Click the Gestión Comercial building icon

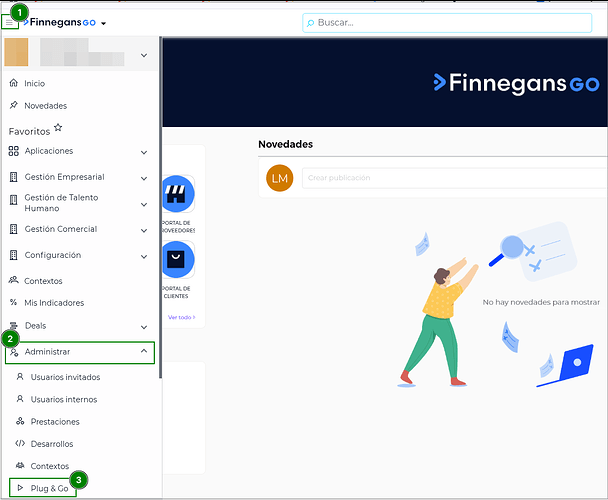pos(14,229)
